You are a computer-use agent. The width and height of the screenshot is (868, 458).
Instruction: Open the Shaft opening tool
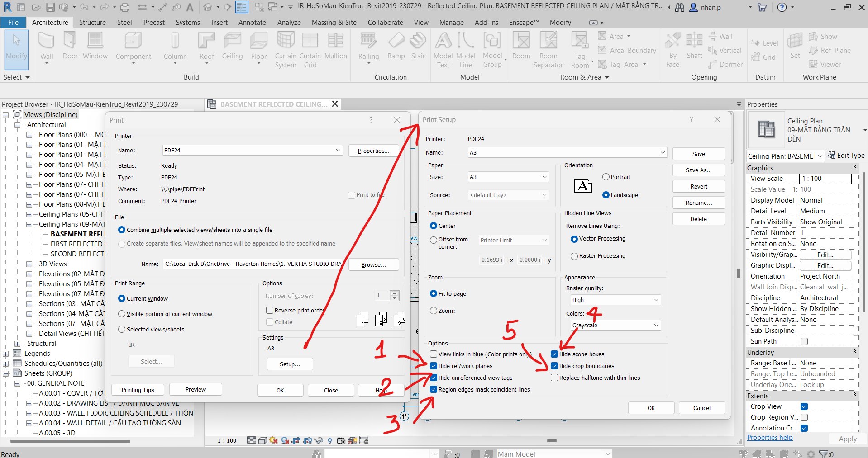pos(694,46)
